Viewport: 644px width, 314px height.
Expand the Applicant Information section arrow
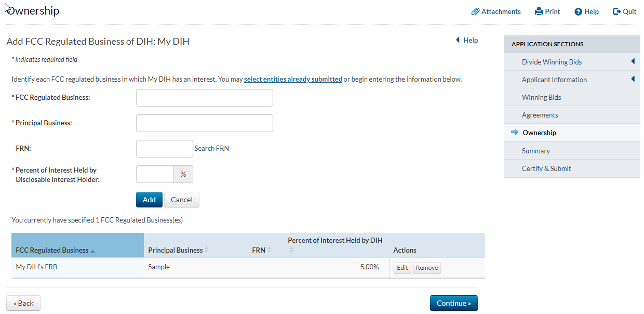tap(633, 79)
